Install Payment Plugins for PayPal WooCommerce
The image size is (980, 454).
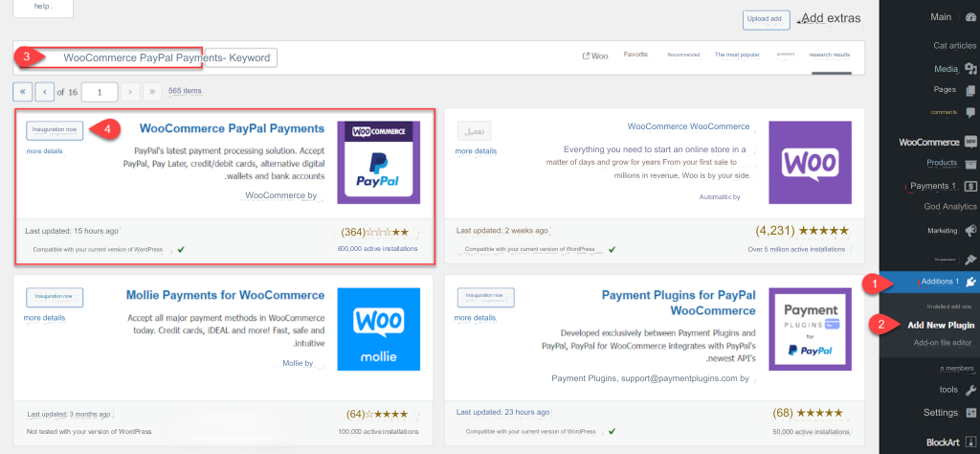click(x=485, y=297)
